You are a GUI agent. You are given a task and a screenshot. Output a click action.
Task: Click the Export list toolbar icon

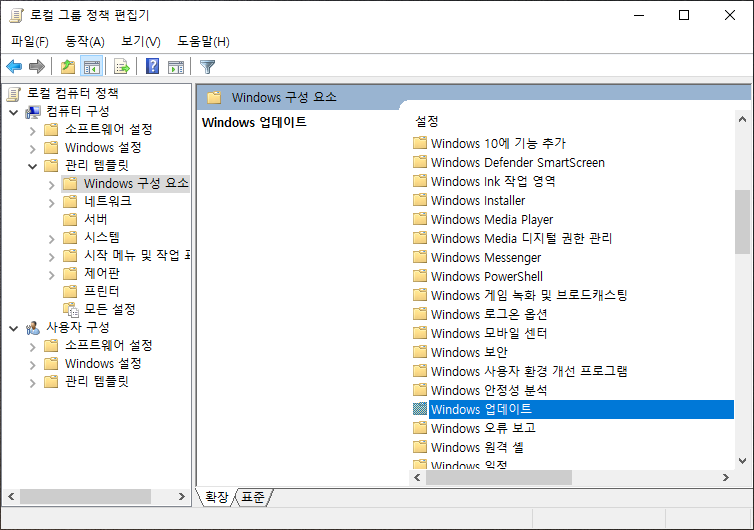coord(122,66)
